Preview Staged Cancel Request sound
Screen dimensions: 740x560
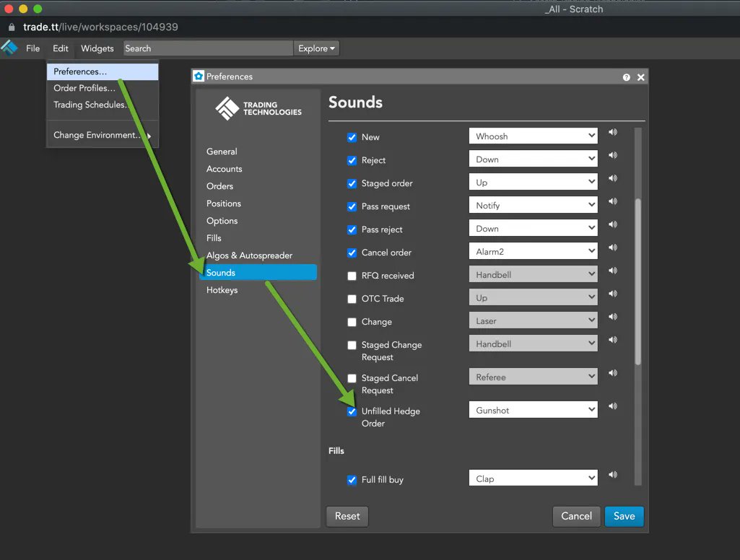coord(613,373)
